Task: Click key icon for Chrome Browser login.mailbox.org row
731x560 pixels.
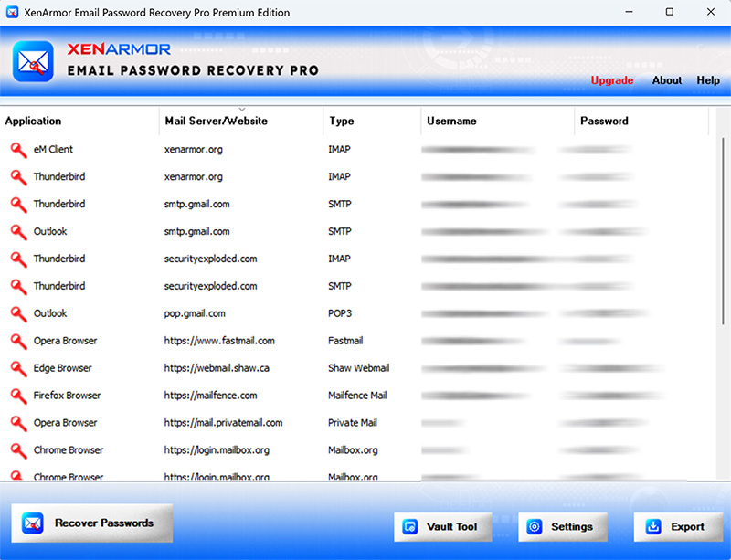Action: 18,450
